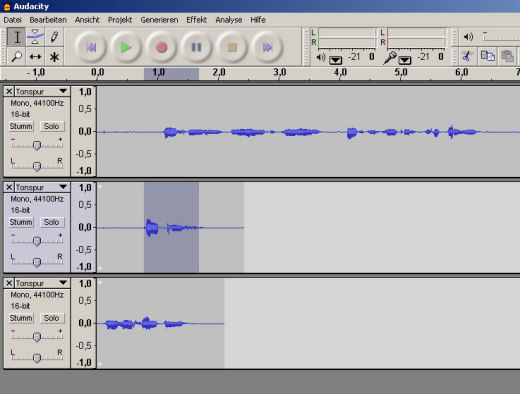The image size is (520, 394).
Task: Select the Zoom magnifier tool
Action: click(16, 56)
